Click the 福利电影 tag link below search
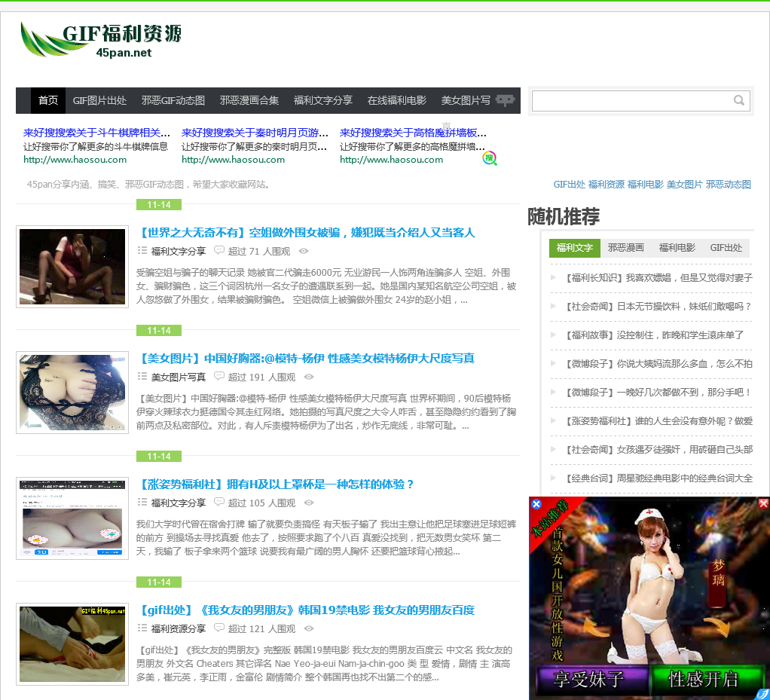 [x=645, y=184]
